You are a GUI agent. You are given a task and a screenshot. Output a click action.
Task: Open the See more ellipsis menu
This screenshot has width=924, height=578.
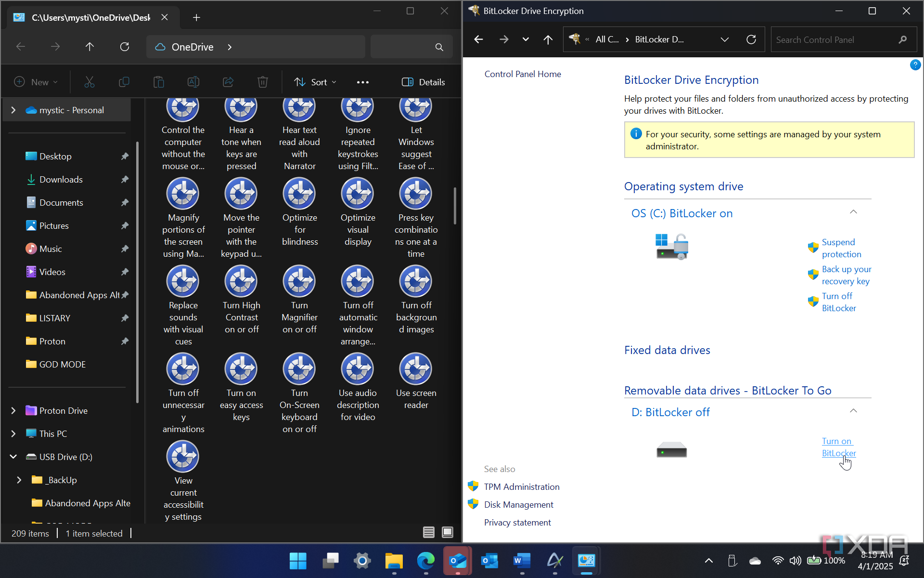(363, 82)
